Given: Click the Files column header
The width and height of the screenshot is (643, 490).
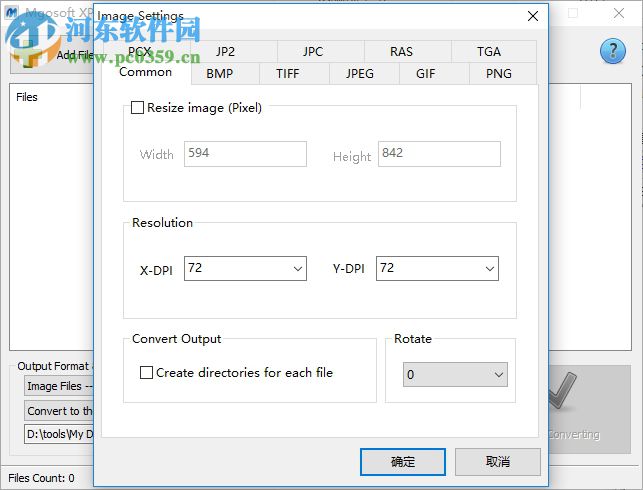Looking at the screenshot, I should [27, 97].
